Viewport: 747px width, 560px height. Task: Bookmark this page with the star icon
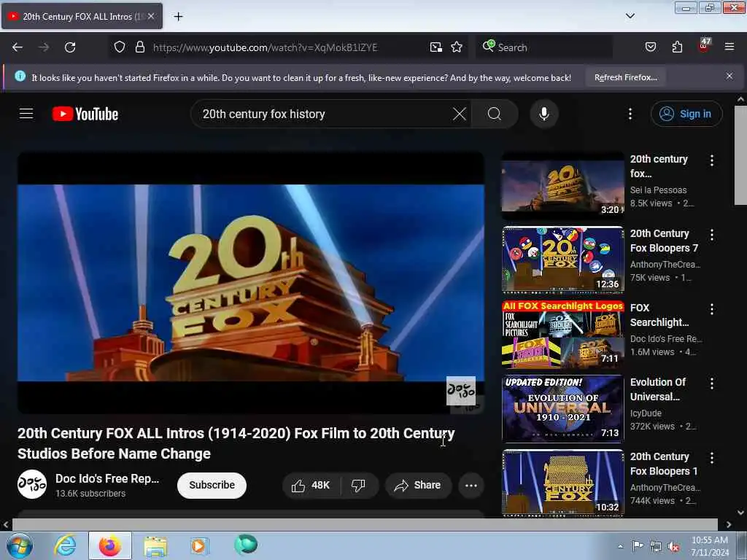pyautogui.click(x=457, y=47)
